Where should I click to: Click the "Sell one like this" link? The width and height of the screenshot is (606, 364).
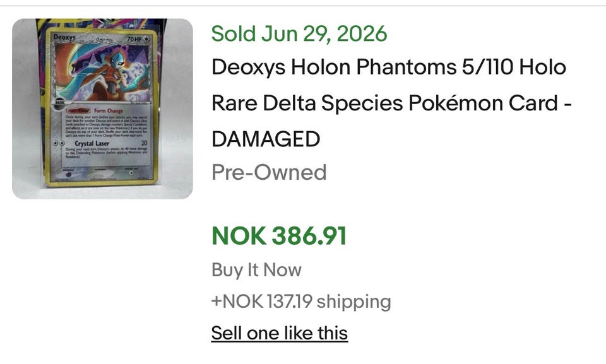[280, 332]
